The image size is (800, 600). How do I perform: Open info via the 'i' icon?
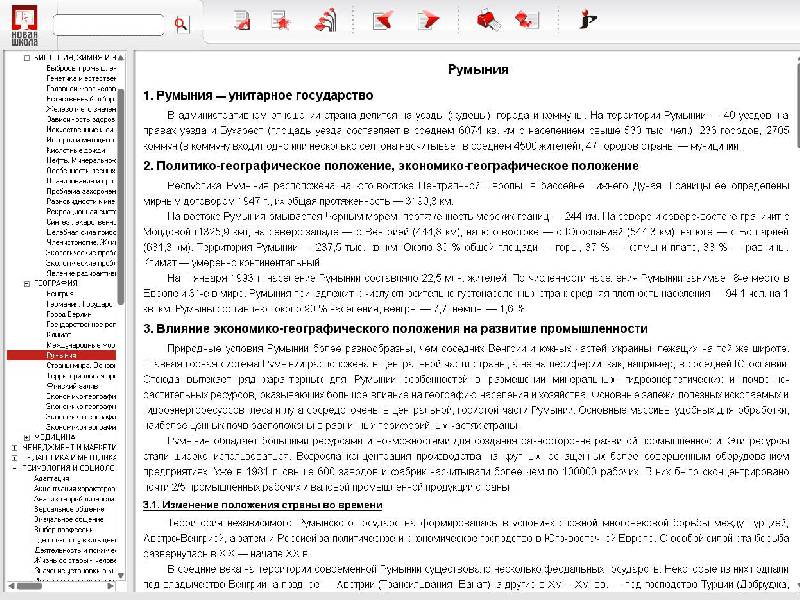pyautogui.click(x=588, y=19)
